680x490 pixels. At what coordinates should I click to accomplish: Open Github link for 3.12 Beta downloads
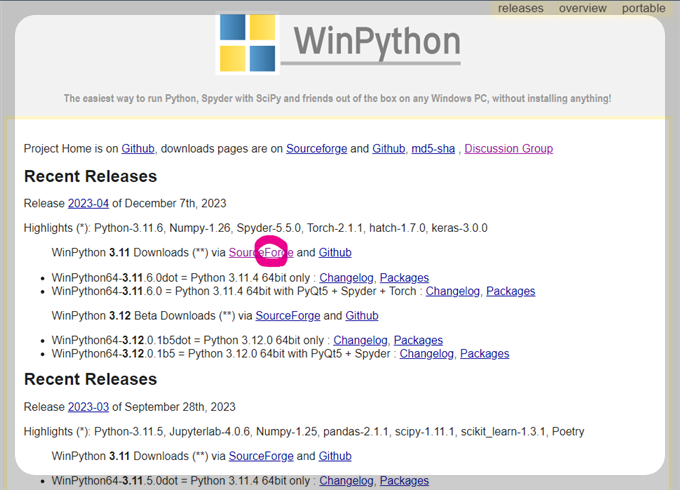coord(362,316)
